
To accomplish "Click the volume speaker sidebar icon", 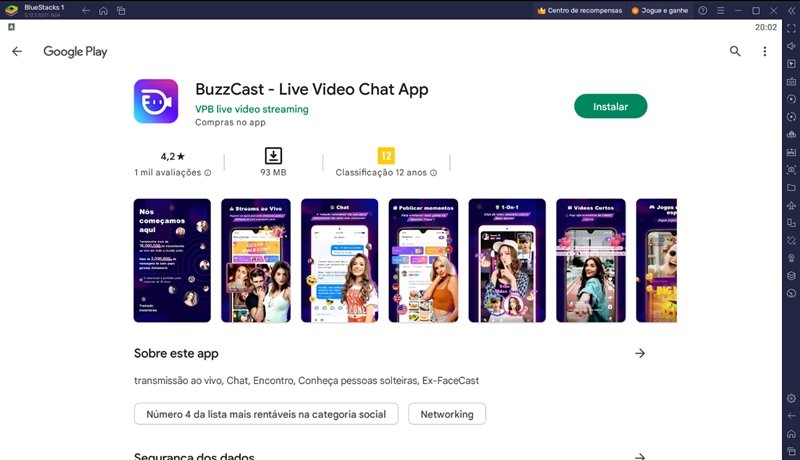I will 791,46.
